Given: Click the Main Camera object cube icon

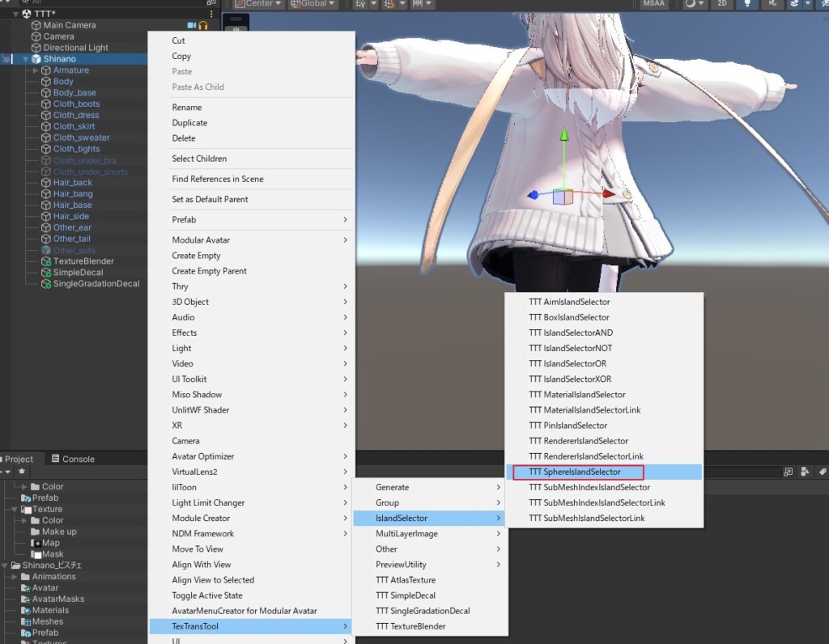Looking at the screenshot, I should [36, 25].
